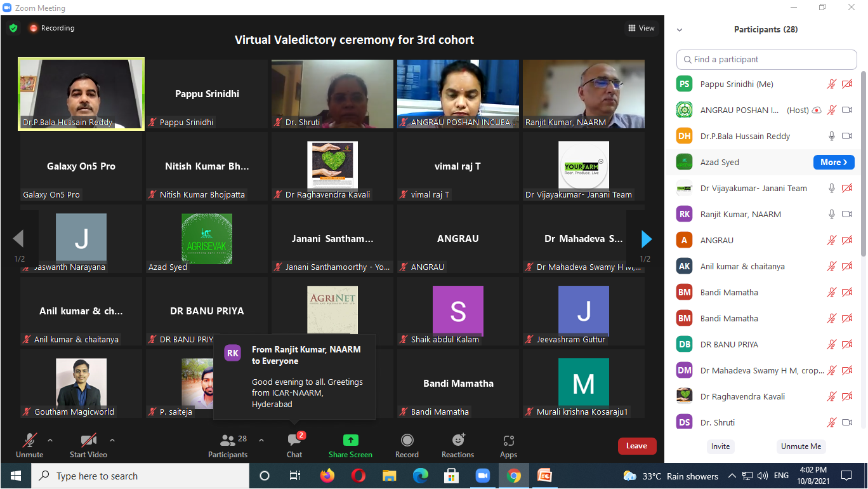Click the Share Screen icon
This screenshot has height=489, width=868.
point(350,441)
